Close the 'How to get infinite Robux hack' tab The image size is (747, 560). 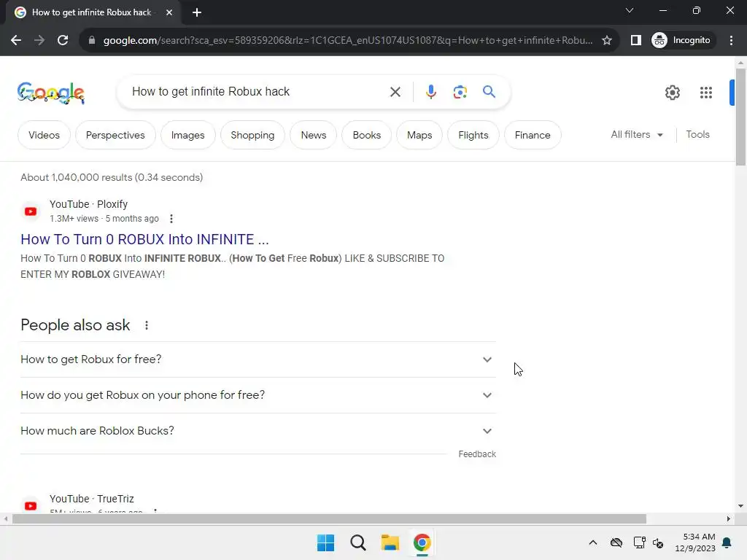pos(169,12)
